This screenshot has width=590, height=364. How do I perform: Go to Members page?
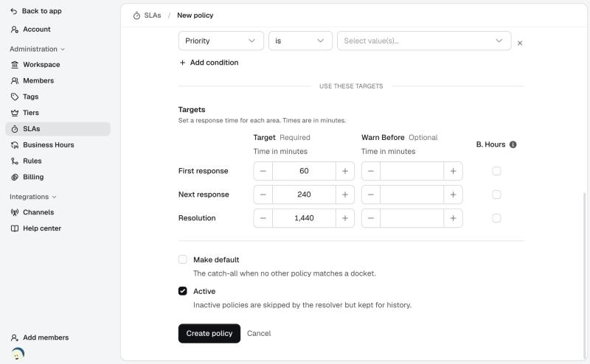pyautogui.click(x=58, y=81)
